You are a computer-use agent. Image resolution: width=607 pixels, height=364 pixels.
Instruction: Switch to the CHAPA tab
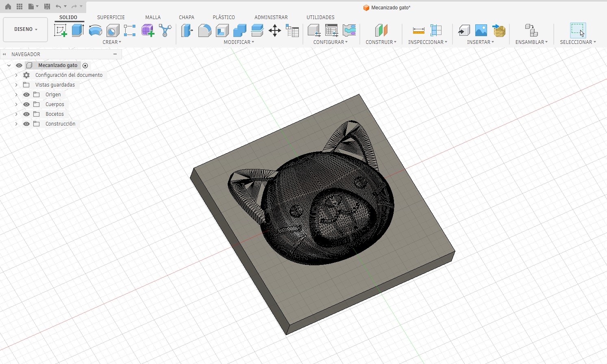coord(187,17)
